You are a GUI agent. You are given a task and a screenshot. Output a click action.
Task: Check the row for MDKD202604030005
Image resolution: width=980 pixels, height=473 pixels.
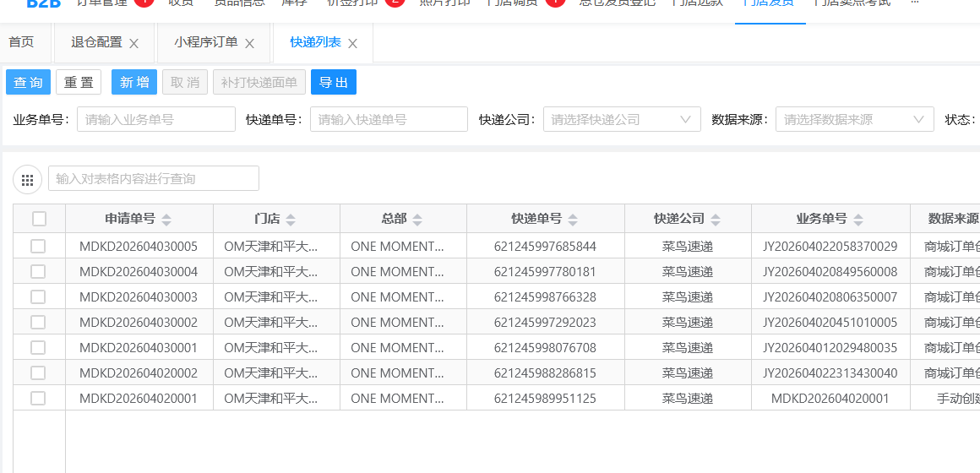tap(38, 246)
